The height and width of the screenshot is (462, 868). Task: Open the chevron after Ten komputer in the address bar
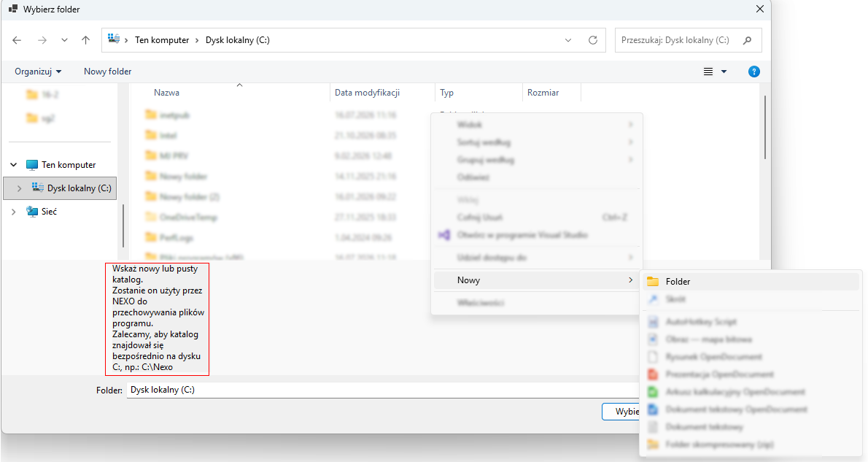click(x=197, y=40)
